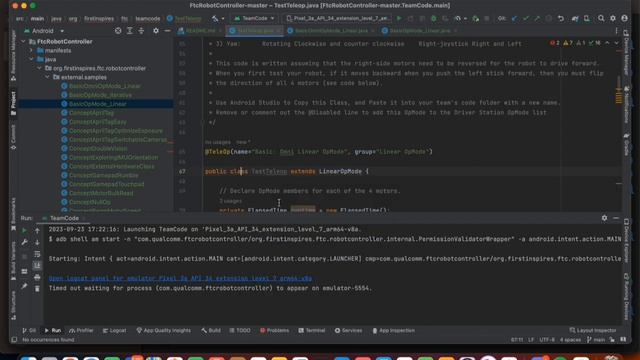Select opened file target icon in Project panel
The image size is (640, 360).
click(118, 31)
